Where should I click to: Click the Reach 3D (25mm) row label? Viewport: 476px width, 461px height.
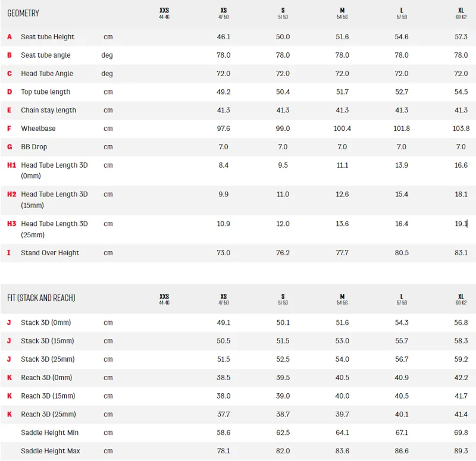[x=48, y=415]
